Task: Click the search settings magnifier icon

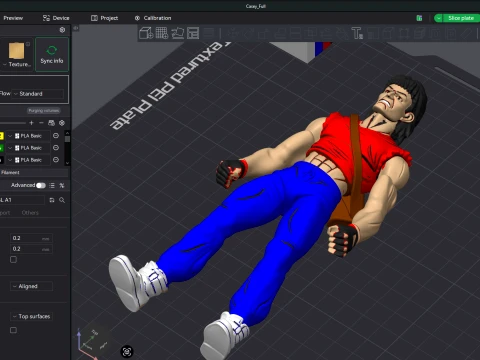Action: click(62, 200)
